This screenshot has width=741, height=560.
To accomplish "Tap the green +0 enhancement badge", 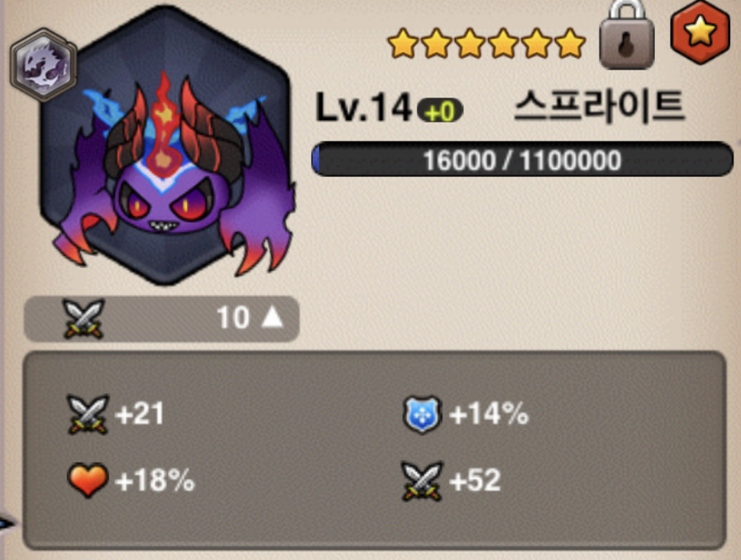I will pos(440,111).
